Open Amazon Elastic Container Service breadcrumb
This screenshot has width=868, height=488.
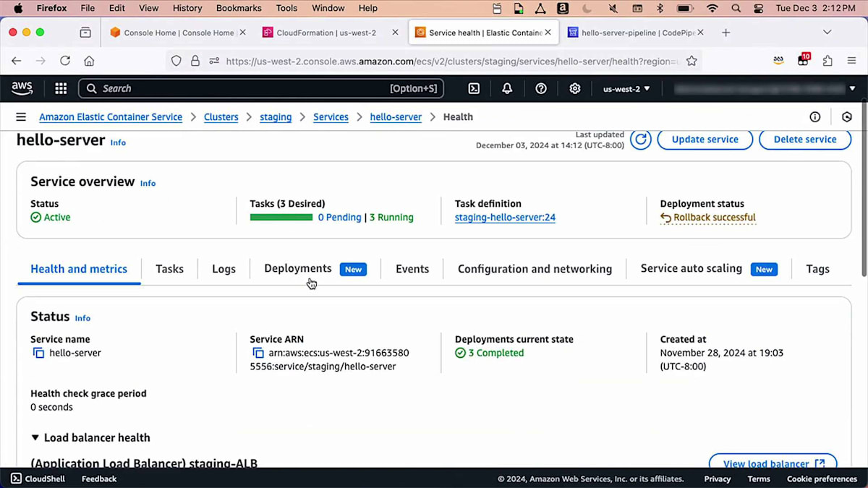click(111, 117)
